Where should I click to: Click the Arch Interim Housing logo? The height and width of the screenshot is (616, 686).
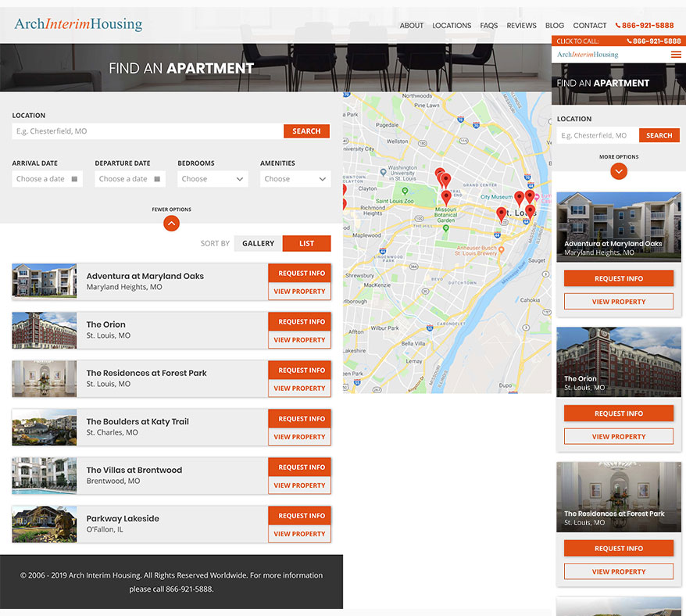pyautogui.click(x=78, y=23)
